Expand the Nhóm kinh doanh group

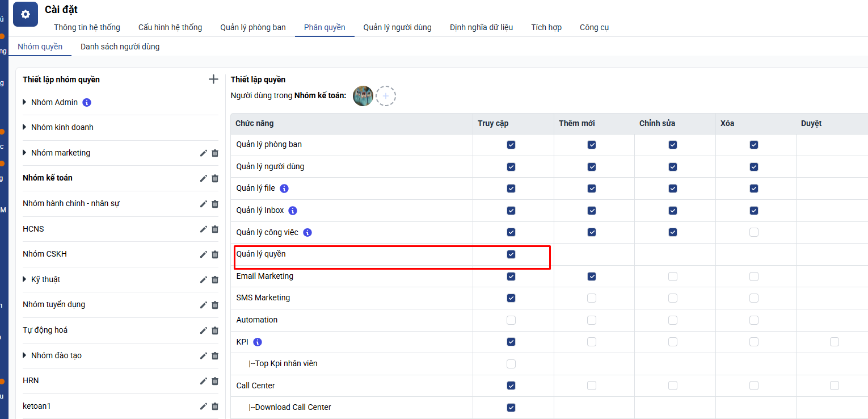pyautogui.click(x=24, y=128)
